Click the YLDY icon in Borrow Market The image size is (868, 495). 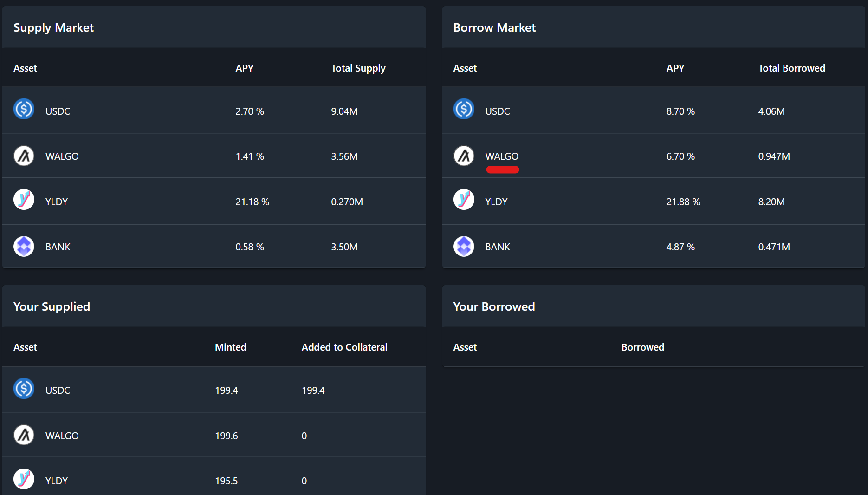pos(464,200)
